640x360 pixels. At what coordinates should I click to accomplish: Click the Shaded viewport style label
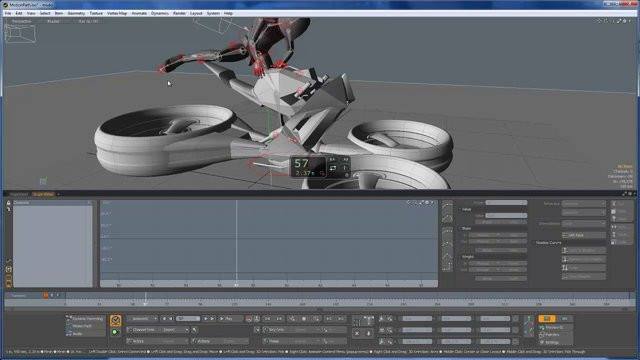tap(53, 21)
